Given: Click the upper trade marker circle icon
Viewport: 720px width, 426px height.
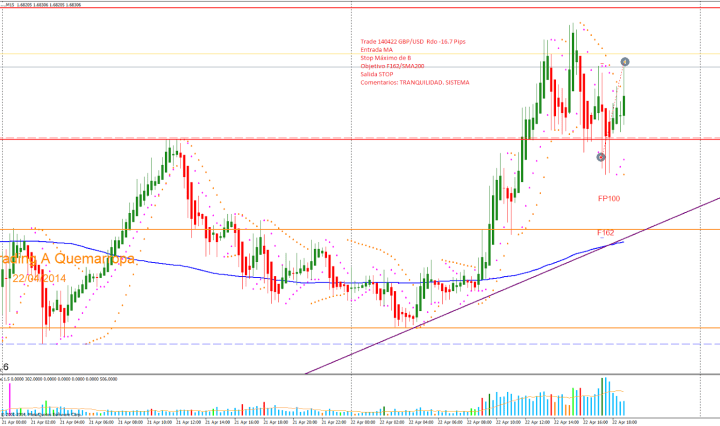Looking at the screenshot, I should coord(625,62).
